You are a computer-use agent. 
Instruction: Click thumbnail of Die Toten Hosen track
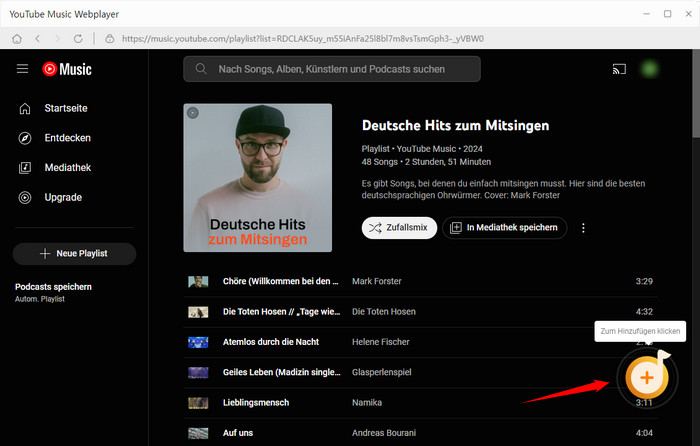tap(198, 312)
